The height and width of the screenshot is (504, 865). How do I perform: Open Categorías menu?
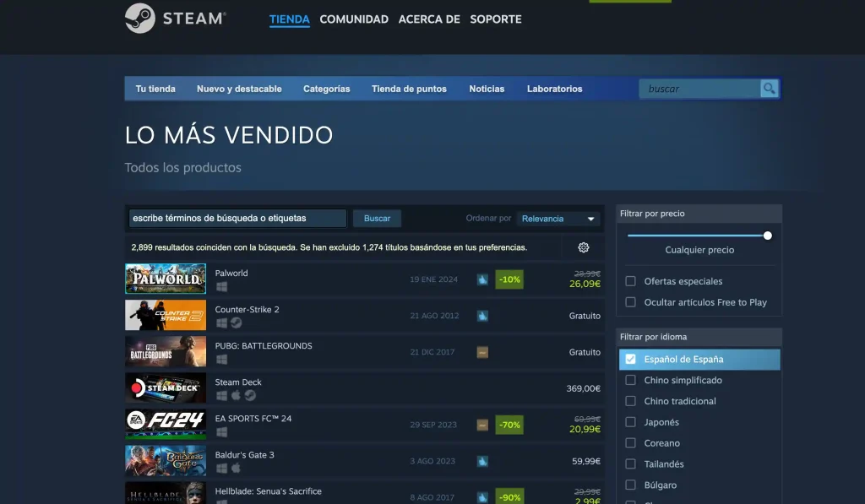tap(327, 89)
